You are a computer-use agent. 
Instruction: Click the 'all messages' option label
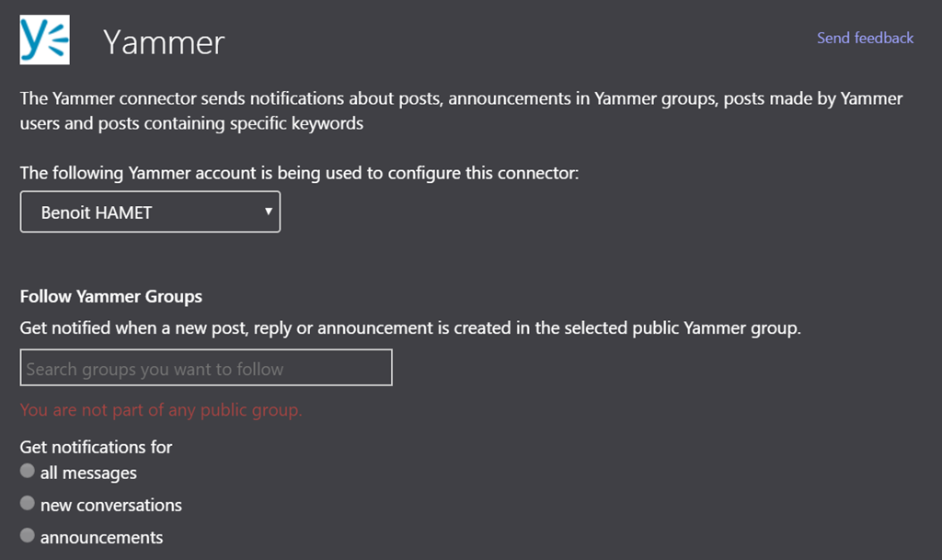click(x=88, y=473)
